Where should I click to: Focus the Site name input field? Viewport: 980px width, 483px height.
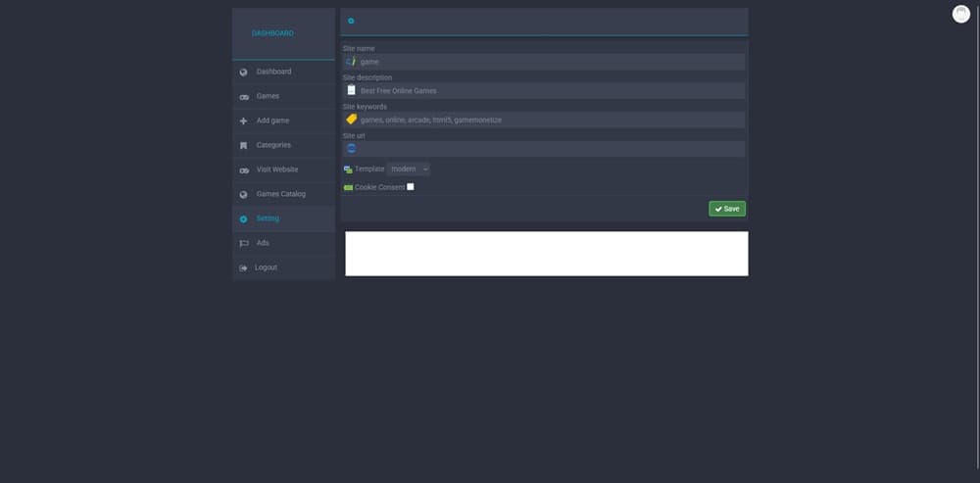[549, 62]
